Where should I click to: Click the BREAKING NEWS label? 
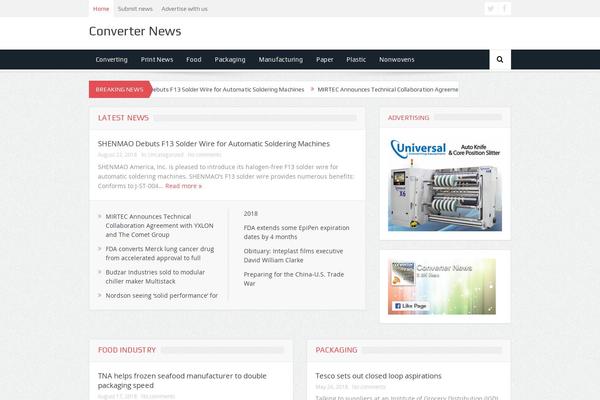(x=119, y=90)
